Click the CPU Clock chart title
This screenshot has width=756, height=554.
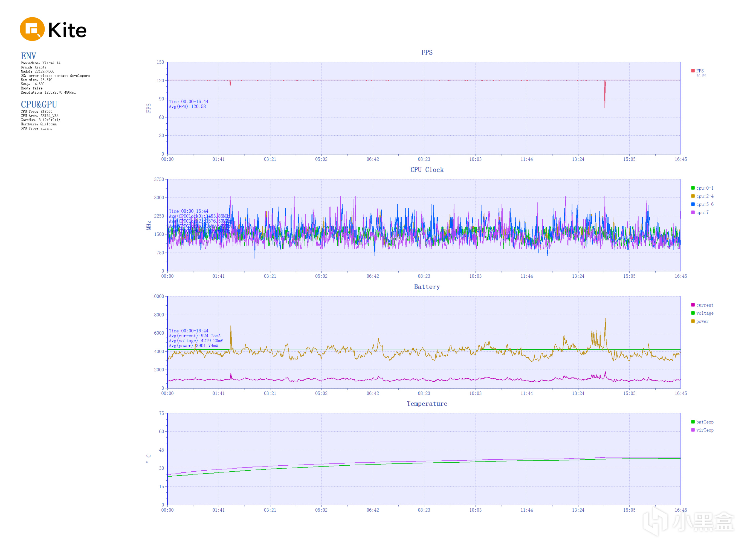point(427,170)
